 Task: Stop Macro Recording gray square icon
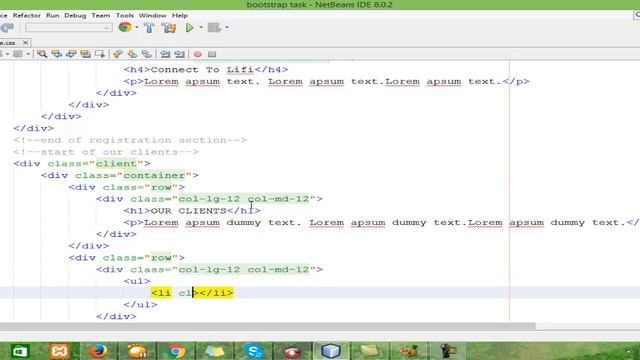[212, 54]
